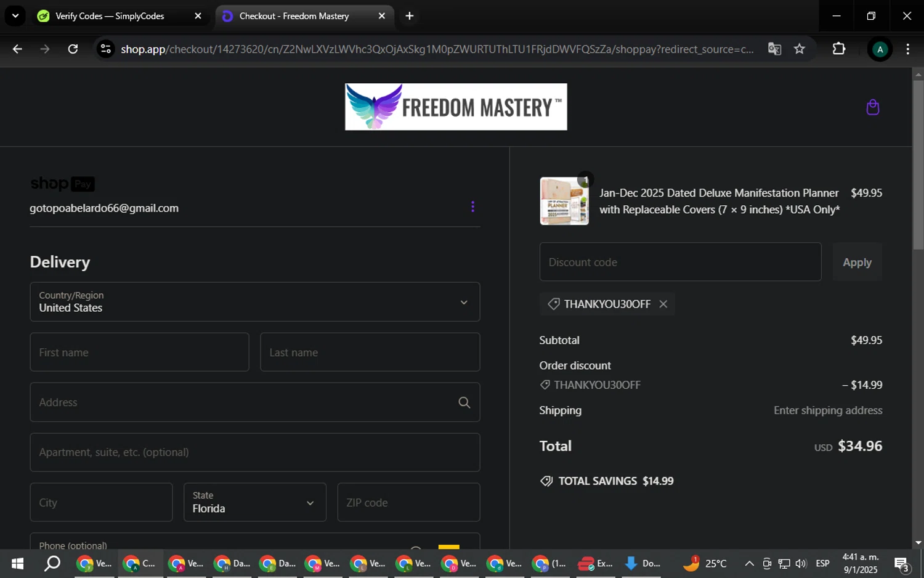Image resolution: width=924 pixels, height=578 pixels.
Task: Bookmark this page with the star icon
Action: tap(800, 49)
